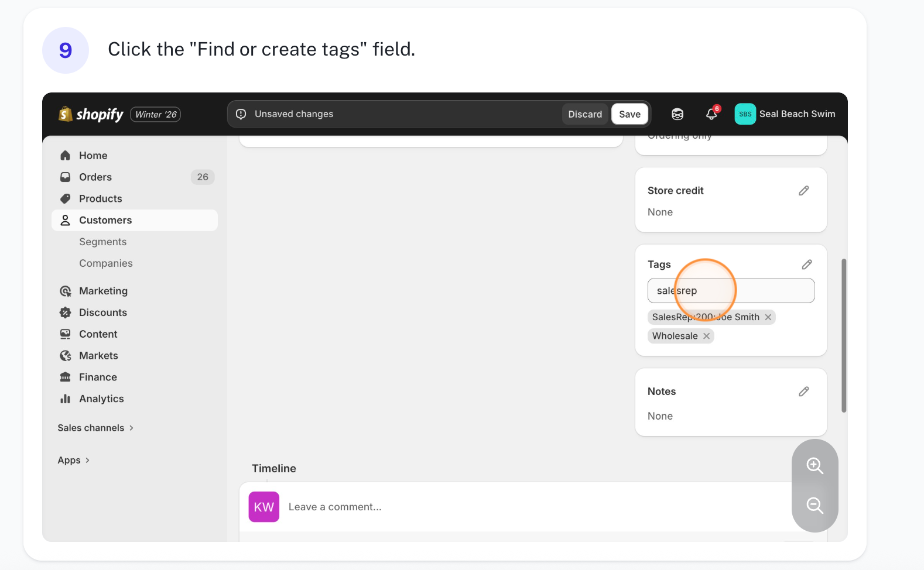Image resolution: width=924 pixels, height=570 pixels.
Task: Discard the unsaved changes
Action: 584,114
